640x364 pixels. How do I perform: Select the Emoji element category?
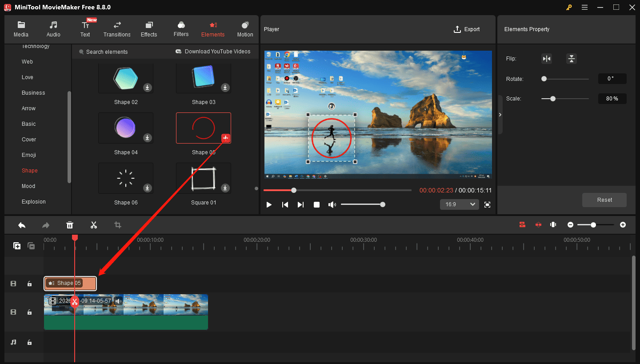tap(29, 155)
